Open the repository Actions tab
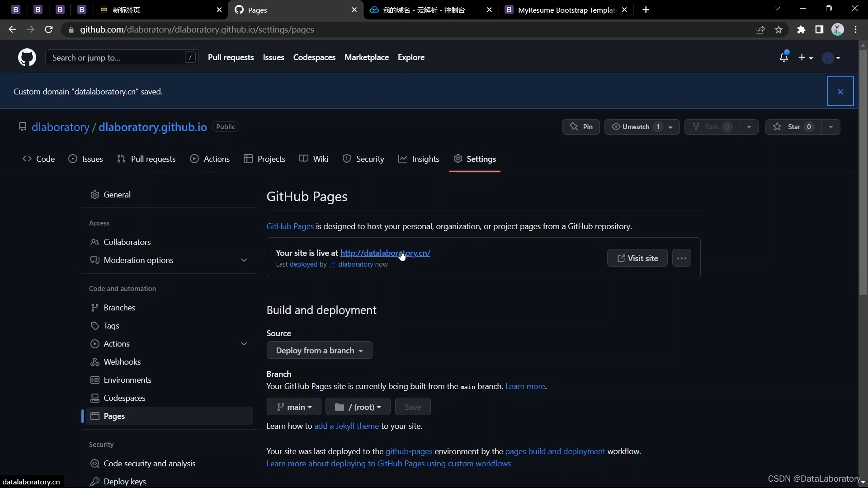The image size is (868, 488). tap(210, 159)
